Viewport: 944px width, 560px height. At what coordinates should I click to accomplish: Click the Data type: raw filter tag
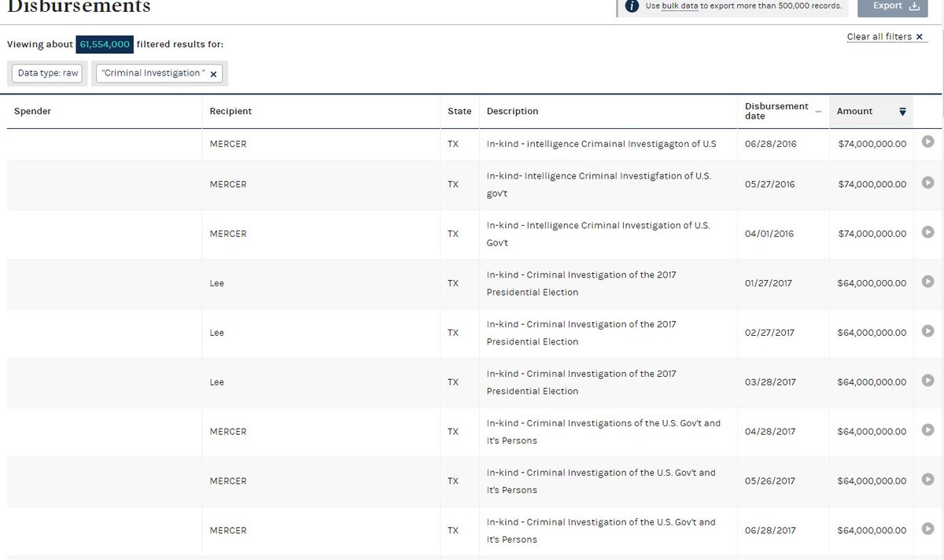(48, 73)
